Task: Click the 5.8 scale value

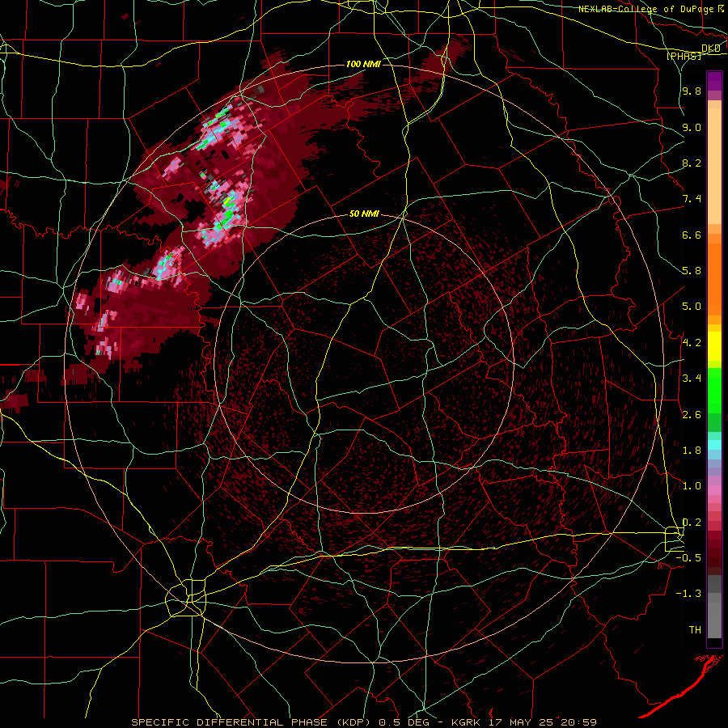Action: (692, 271)
